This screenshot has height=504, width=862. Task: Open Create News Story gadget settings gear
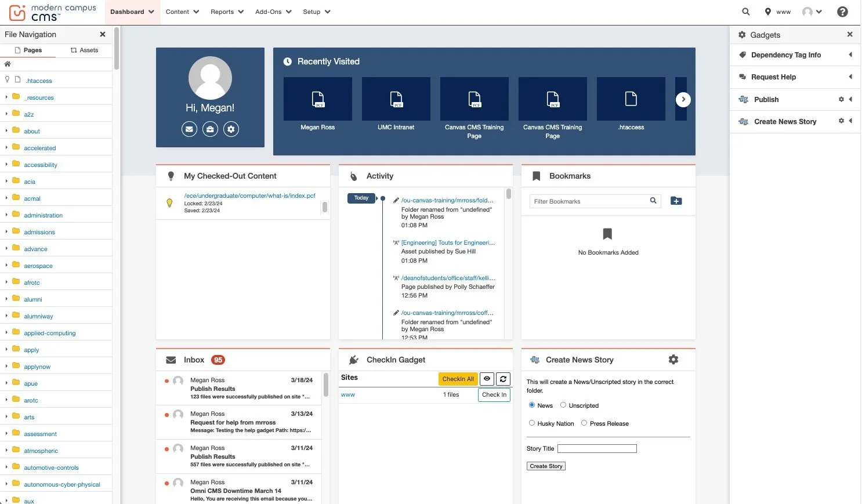pyautogui.click(x=673, y=360)
